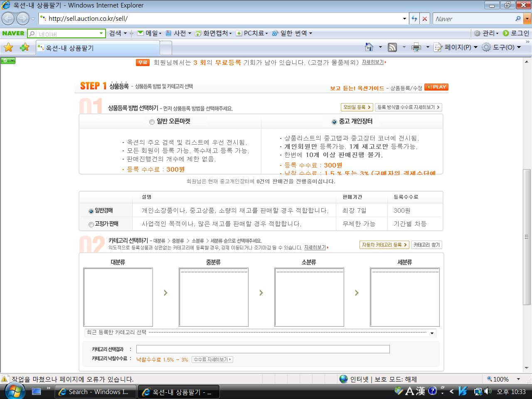The image size is (532, 399).
Task: Click the 모바일 등록 button
Action: point(357,107)
